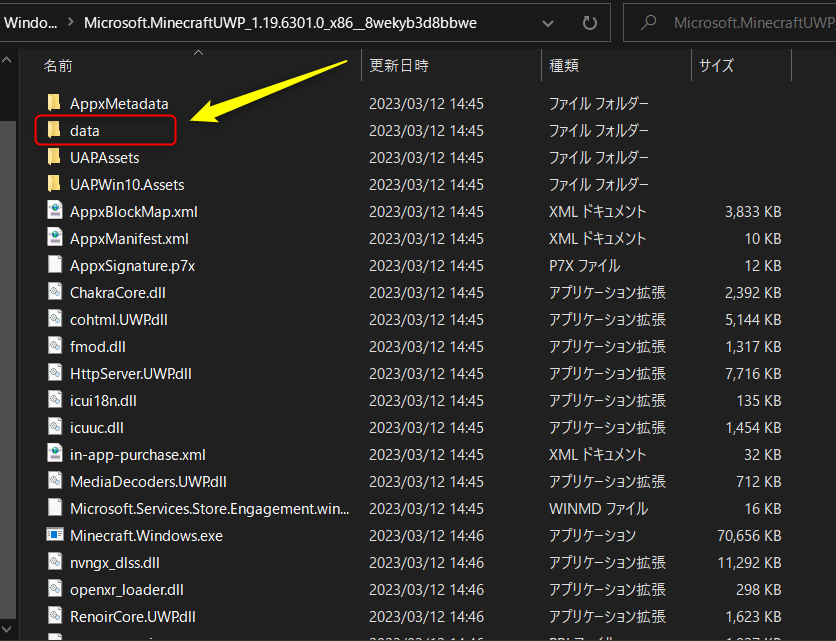
Task: Select the openxr_loader.dll file name
Action: 127,589
